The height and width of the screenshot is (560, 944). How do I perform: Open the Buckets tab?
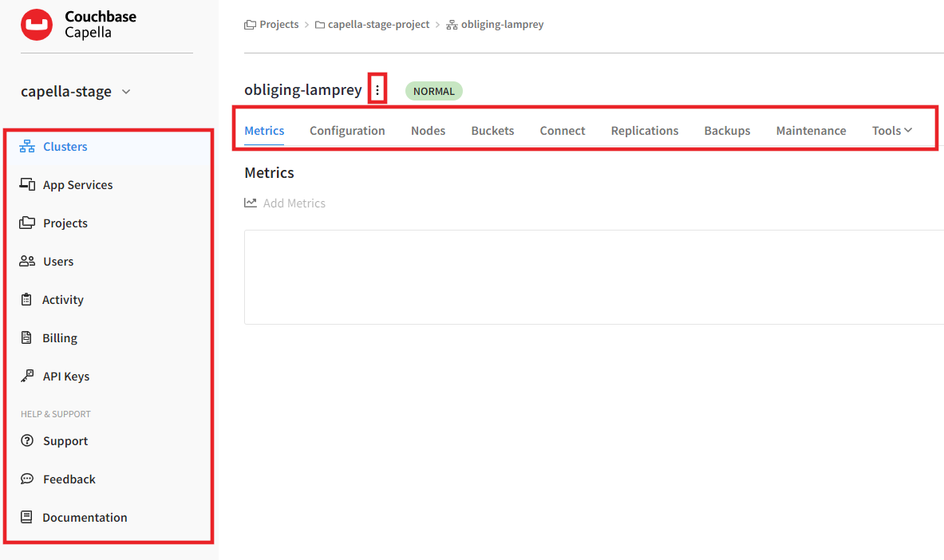click(x=492, y=131)
